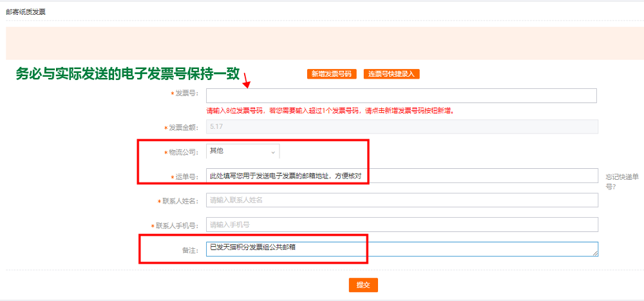Click the green 务必与实际发送 instruction text
The width and height of the screenshot is (644, 301).
127,73
